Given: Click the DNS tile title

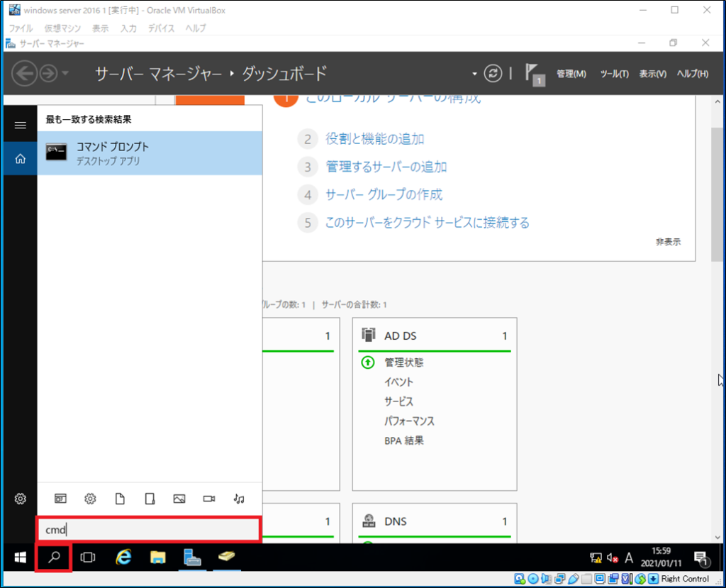Looking at the screenshot, I should (x=396, y=521).
